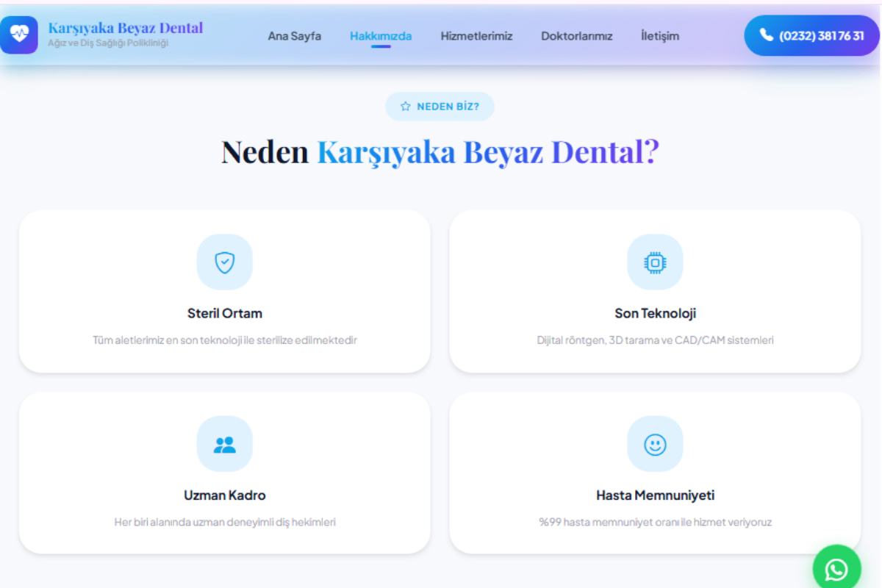Viewport: 882px width, 588px height.
Task: Go to Doktorlarımız page
Action: 577,35
